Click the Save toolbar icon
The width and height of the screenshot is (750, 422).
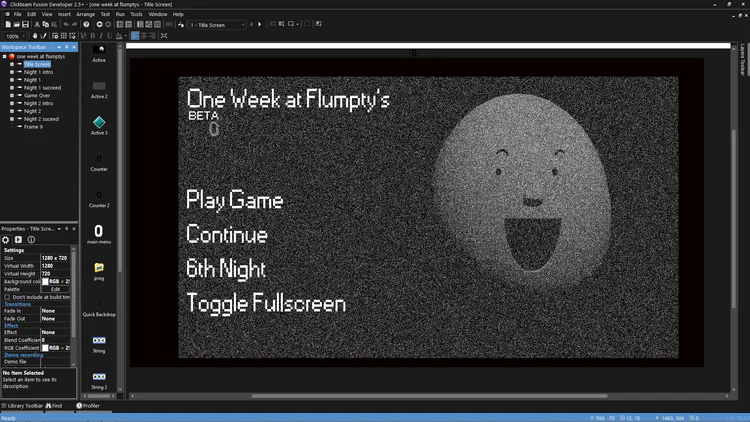tap(25, 24)
